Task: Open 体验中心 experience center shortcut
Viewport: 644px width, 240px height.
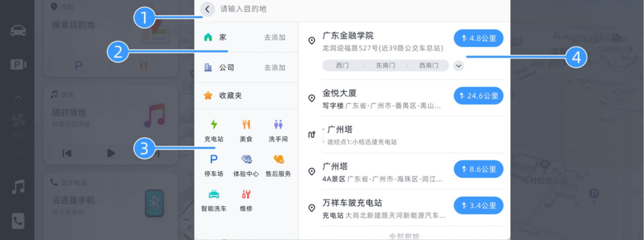Action: (x=246, y=165)
